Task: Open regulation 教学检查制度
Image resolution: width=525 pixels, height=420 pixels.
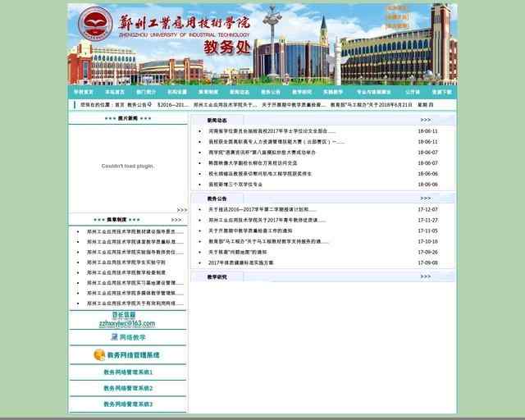Action: (126, 272)
